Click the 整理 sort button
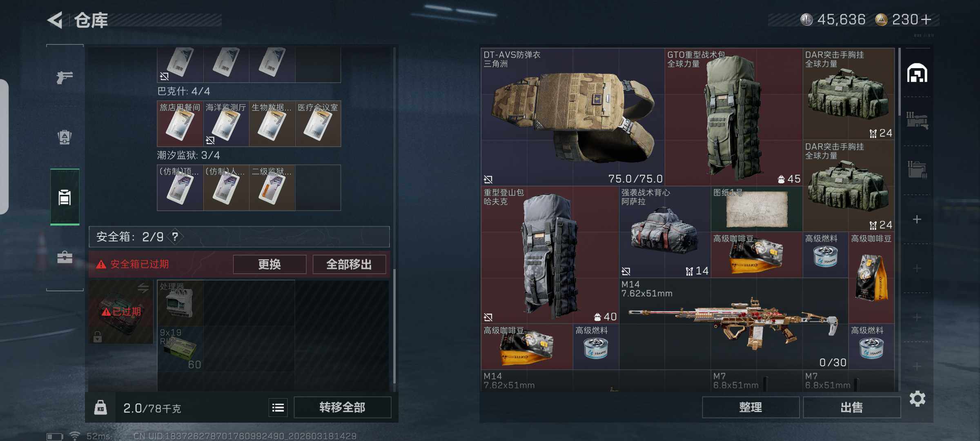 click(751, 407)
